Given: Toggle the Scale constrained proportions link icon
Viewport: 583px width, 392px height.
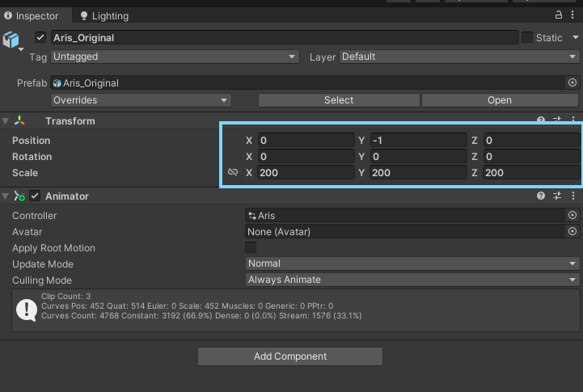Looking at the screenshot, I should (234, 172).
